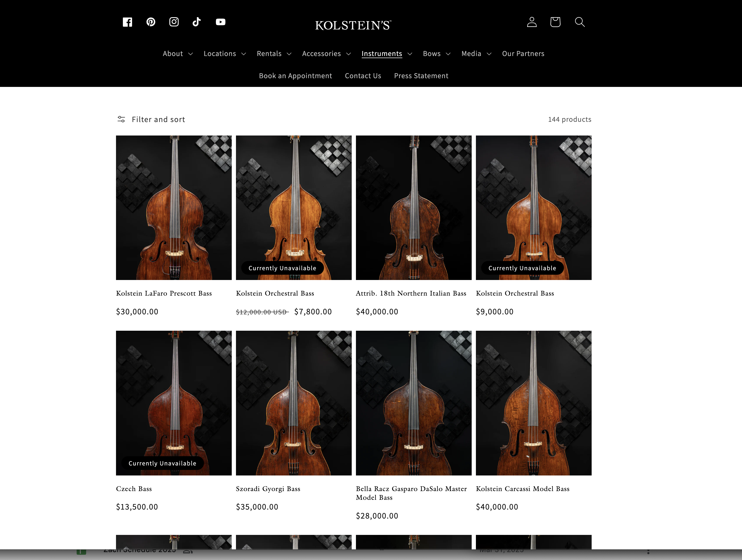Open the YouTube channel icon
Image resolution: width=742 pixels, height=560 pixels.
click(220, 22)
